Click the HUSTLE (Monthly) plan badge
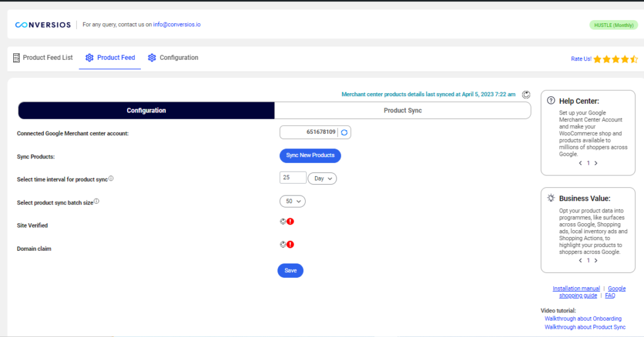The width and height of the screenshot is (644, 337). click(x=614, y=25)
